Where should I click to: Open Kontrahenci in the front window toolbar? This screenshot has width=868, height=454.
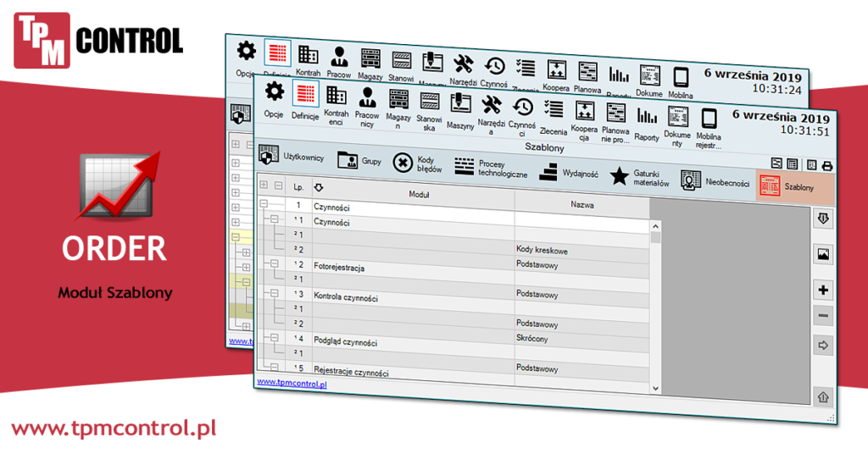point(336,104)
